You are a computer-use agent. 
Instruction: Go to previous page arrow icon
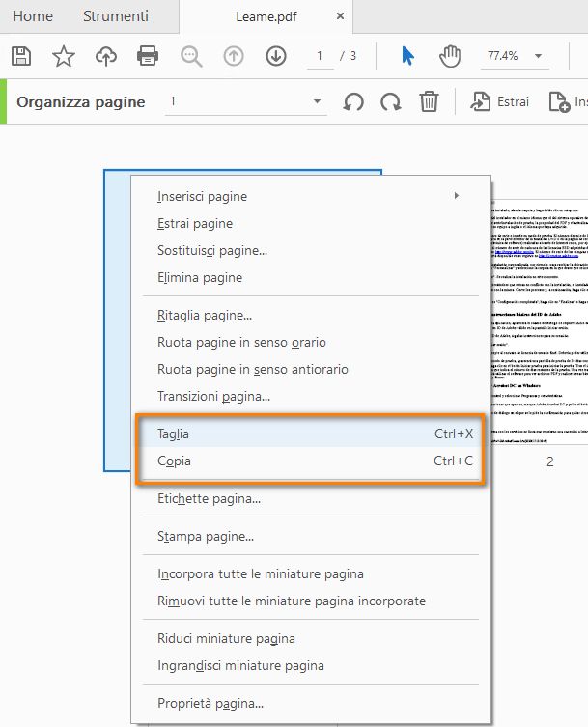(x=234, y=56)
